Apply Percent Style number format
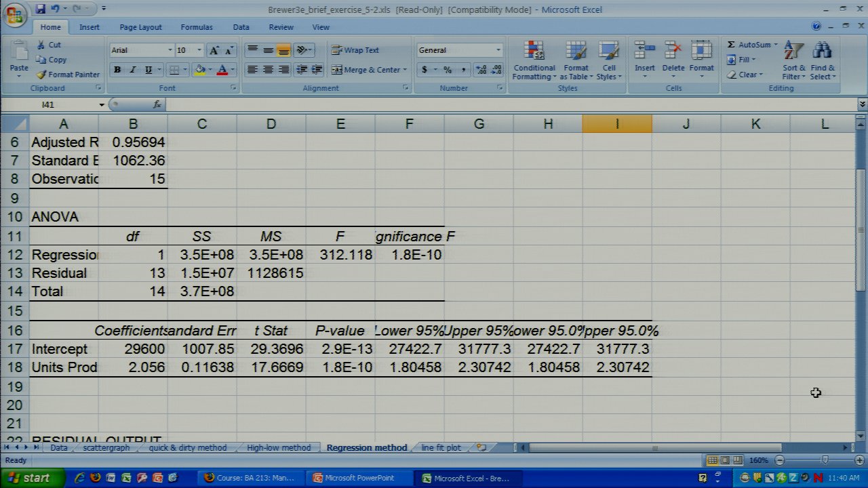The width and height of the screenshot is (868, 488). (448, 70)
